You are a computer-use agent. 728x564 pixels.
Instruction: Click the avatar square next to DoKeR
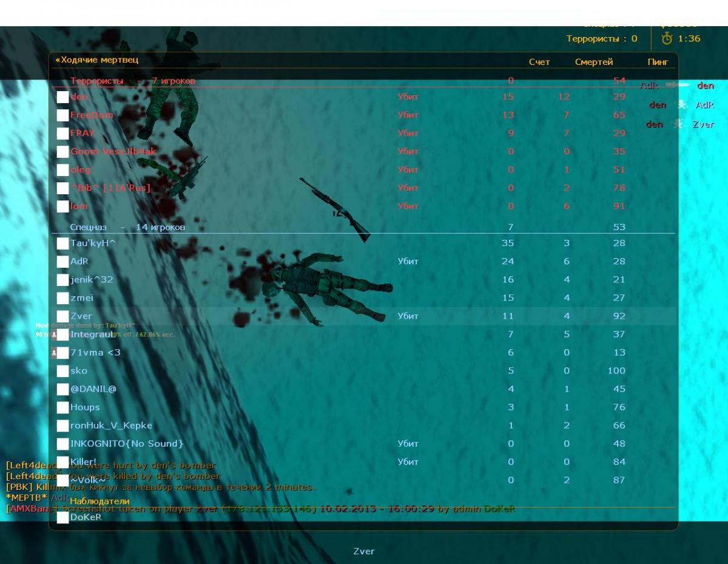(x=62, y=518)
